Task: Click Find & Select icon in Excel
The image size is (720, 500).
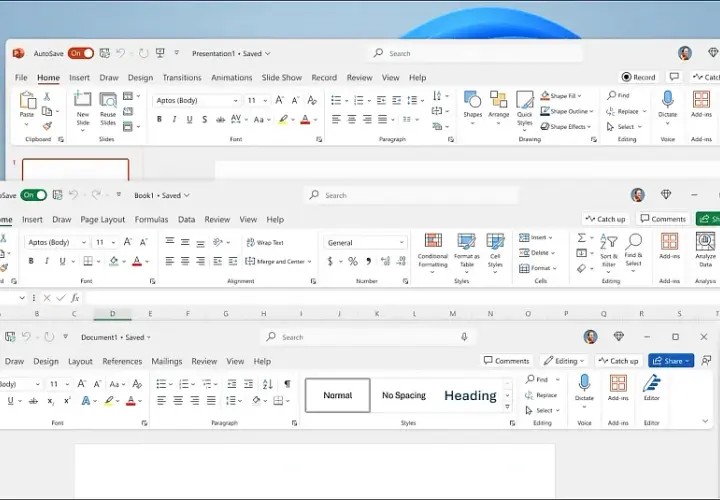Action: [x=634, y=241]
